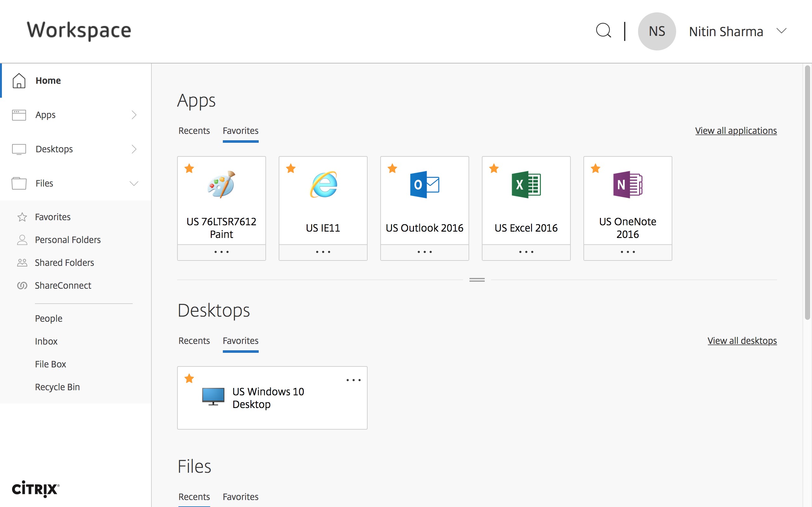Click the Personal Folders person icon
This screenshot has height=507, width=812.
click(x=22, y=240)
